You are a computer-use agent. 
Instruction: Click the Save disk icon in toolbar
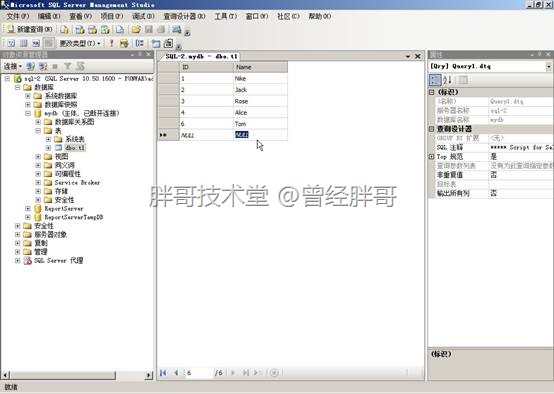[149, 30]
